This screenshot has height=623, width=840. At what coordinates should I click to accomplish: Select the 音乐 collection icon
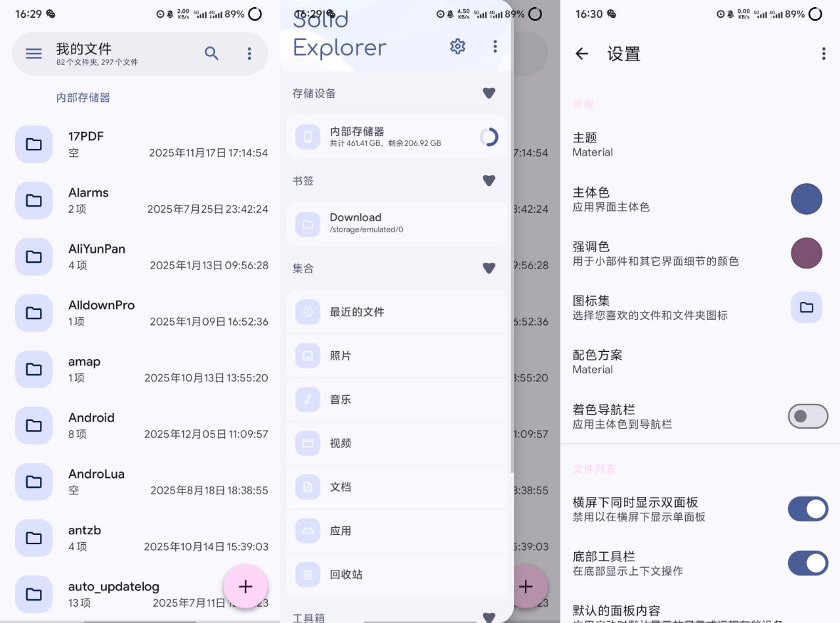tap(307, 399)
